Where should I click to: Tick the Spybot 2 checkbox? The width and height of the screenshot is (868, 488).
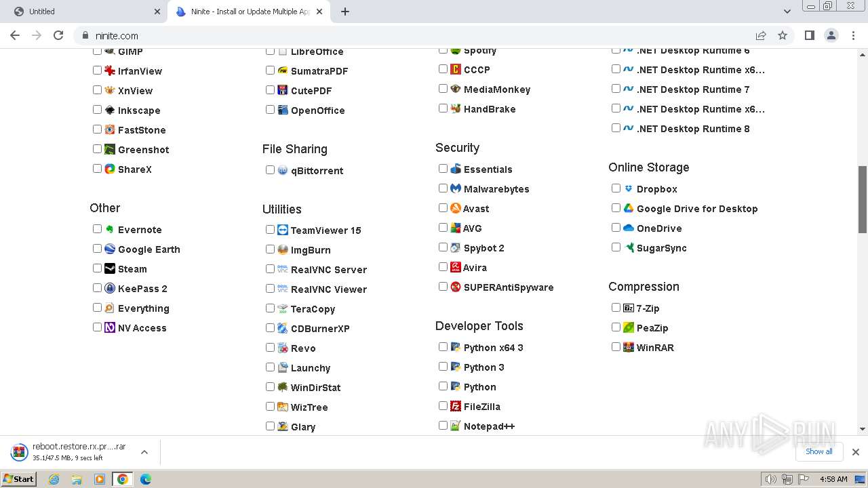pos(443,247)
